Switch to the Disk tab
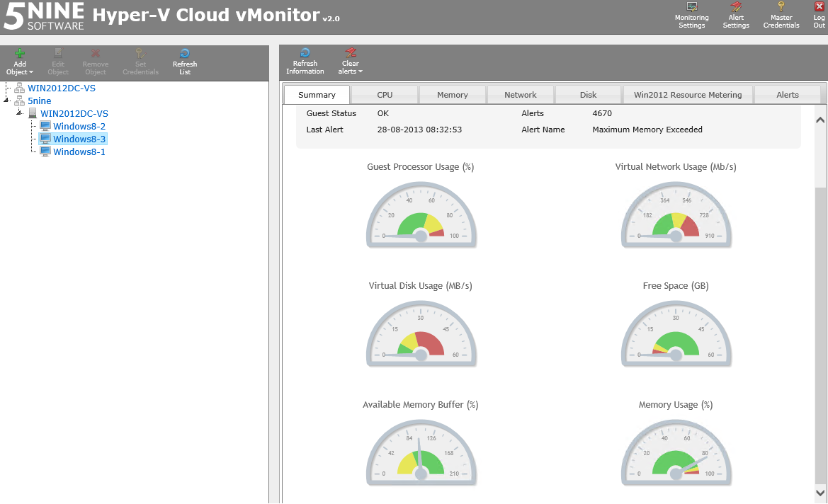 (589, 95)
